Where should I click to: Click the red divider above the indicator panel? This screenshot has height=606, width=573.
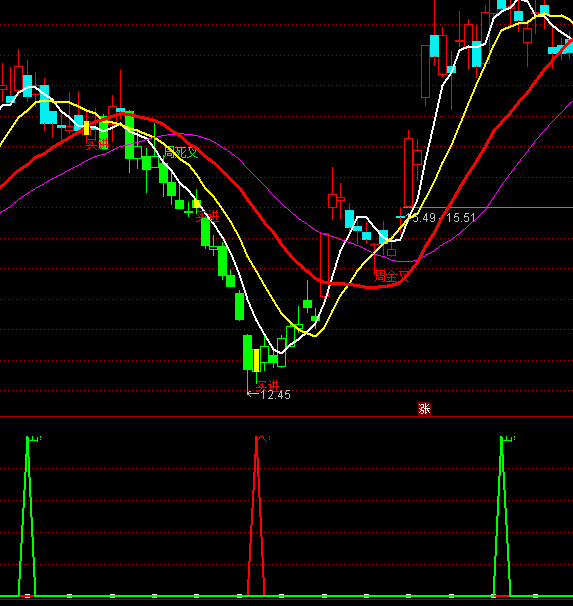pyautogui.click(x=286, y=417)
